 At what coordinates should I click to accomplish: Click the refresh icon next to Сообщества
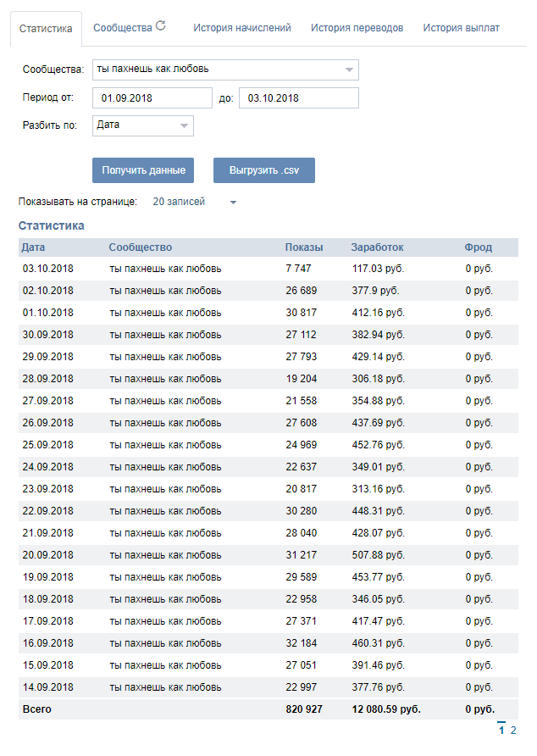(x=161, y=26)
